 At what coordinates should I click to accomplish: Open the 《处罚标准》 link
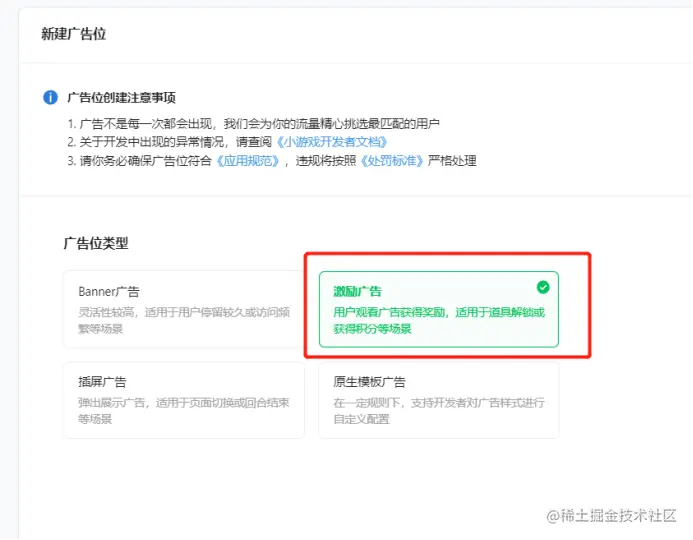pyautogui.click(x=392, y=160)
